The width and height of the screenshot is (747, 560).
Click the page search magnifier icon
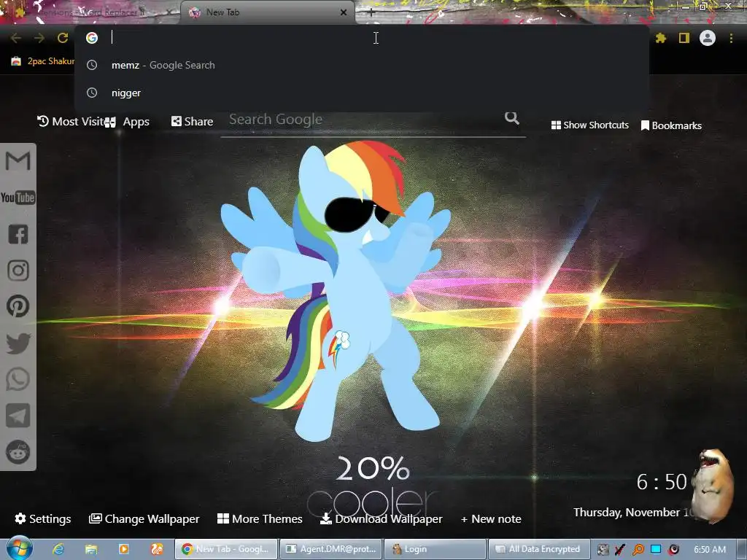point(511,117)
